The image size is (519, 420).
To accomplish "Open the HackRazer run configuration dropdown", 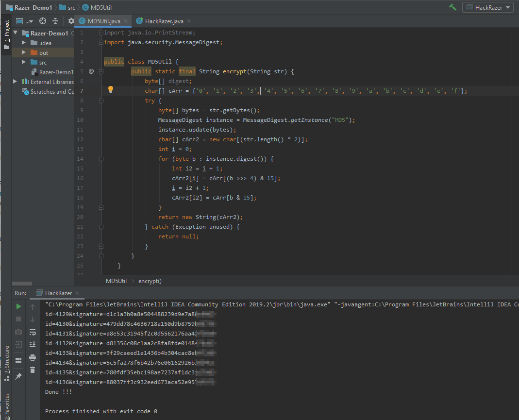I will coord(487,7).
